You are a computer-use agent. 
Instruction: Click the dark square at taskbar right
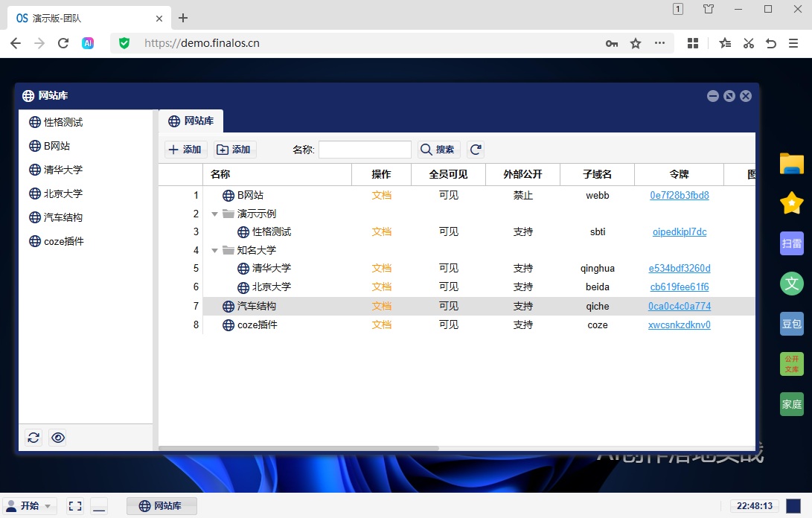point(793,506)
